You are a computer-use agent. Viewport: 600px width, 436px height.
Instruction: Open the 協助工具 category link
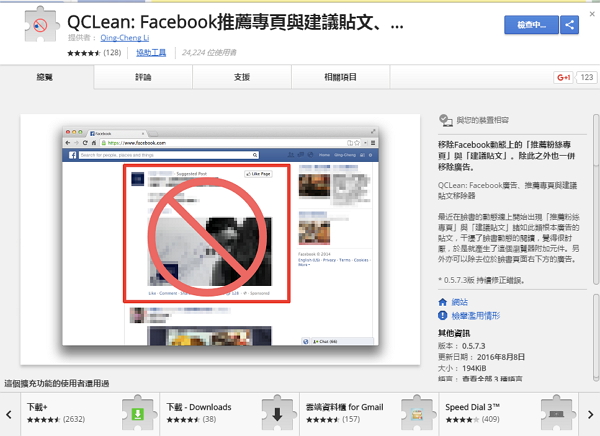152,52
